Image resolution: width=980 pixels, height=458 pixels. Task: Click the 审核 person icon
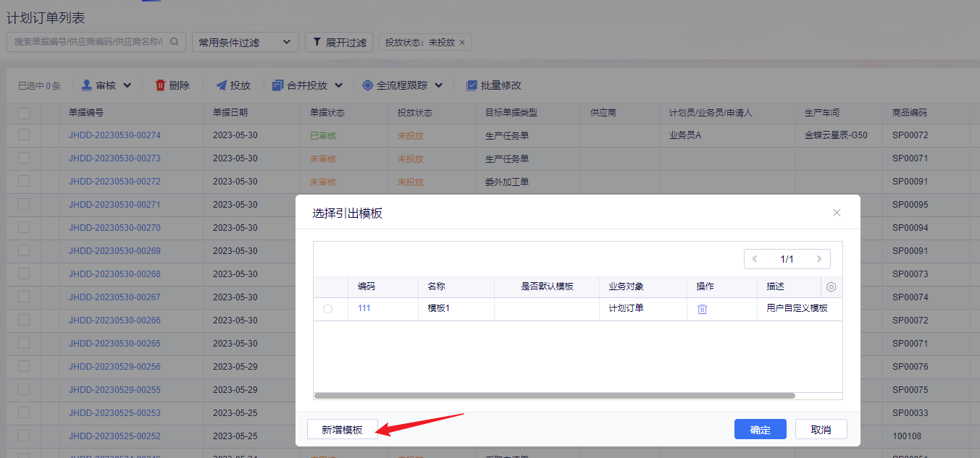coord(87,85)
